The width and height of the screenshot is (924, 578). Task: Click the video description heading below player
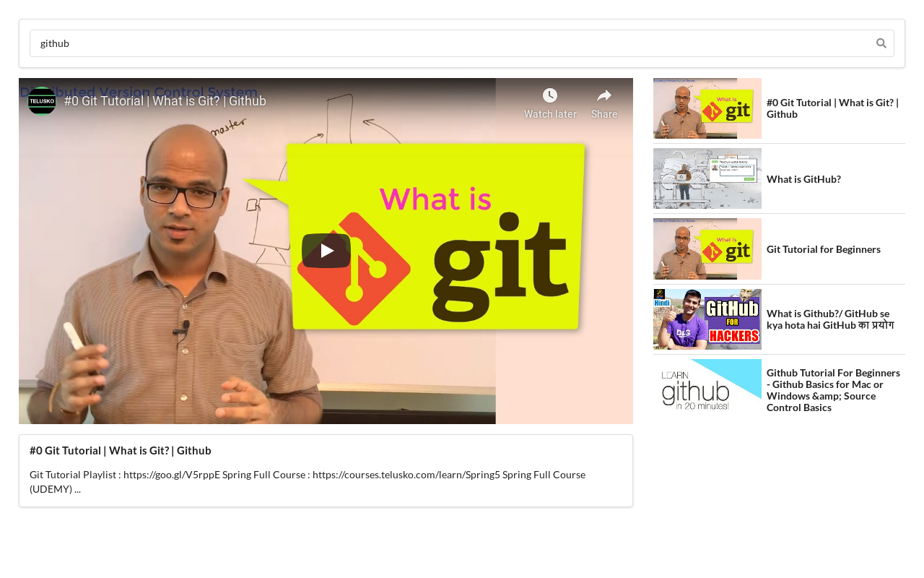[121, 450]
